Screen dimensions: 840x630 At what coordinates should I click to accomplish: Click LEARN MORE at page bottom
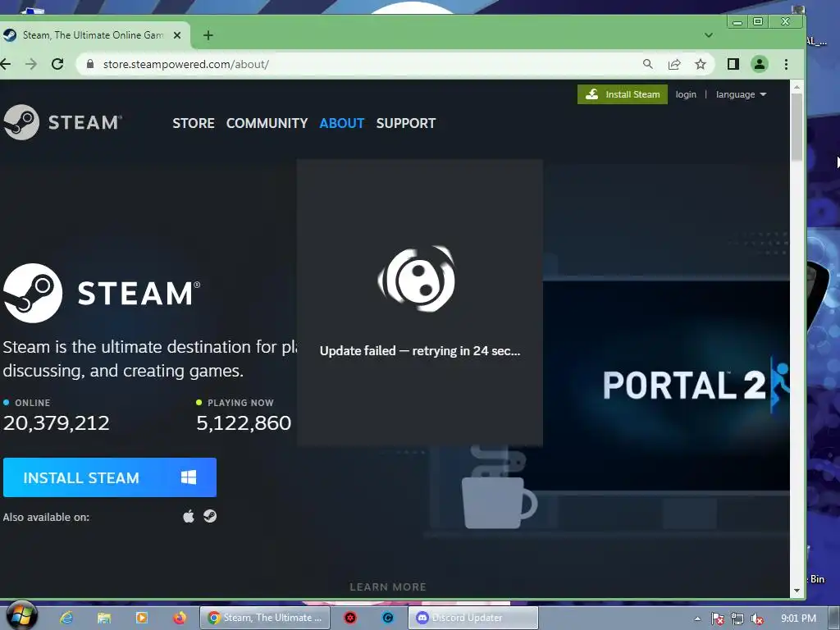[x=388, y=587]
